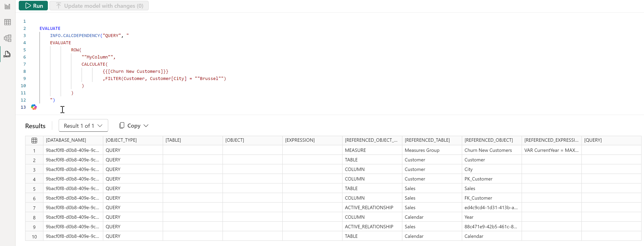Select the REFERENCED_EXPRESSI... column header
The image size is (644, 246).
(x=551, y=140)
